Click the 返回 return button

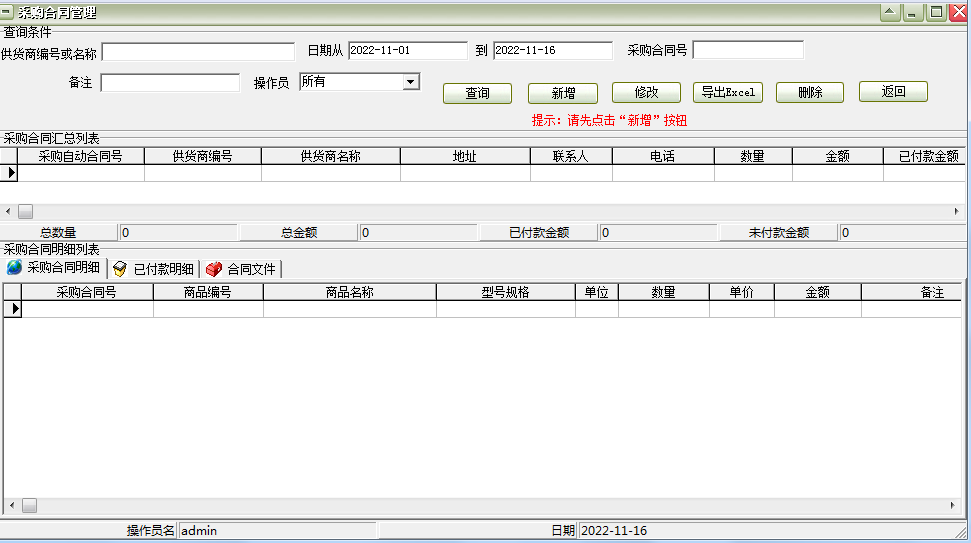click(893, 92)
